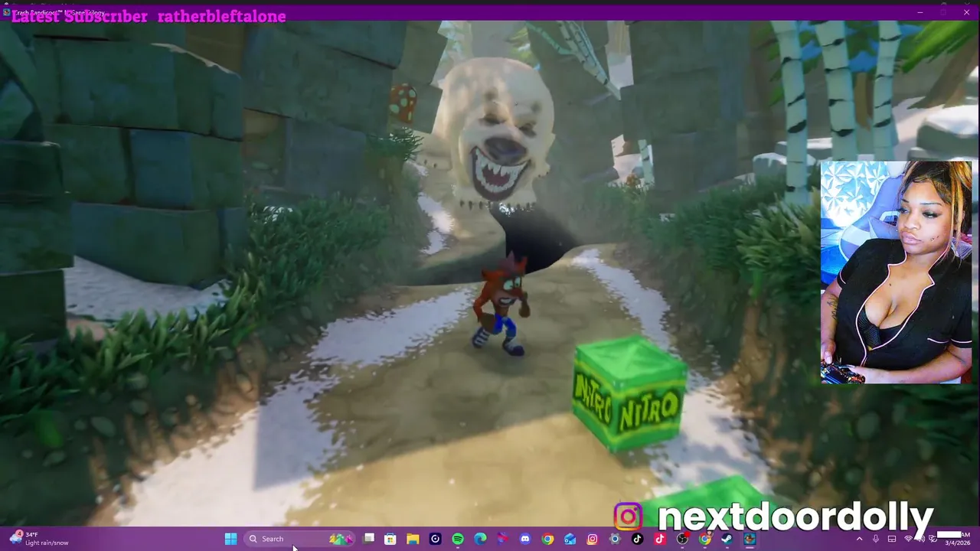Open the Settings gear in the taskbar

click(x=615, y=539)
